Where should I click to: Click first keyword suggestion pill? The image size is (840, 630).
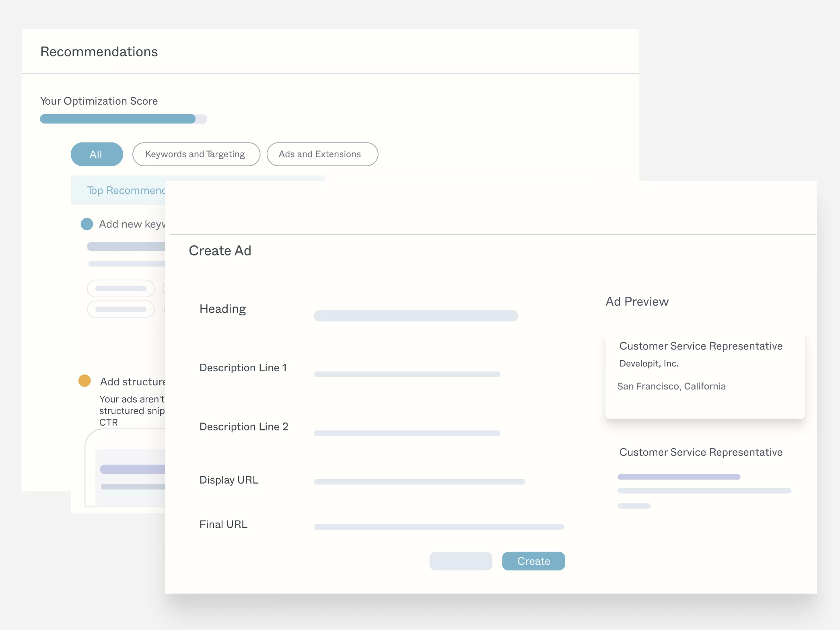(121, 288)
